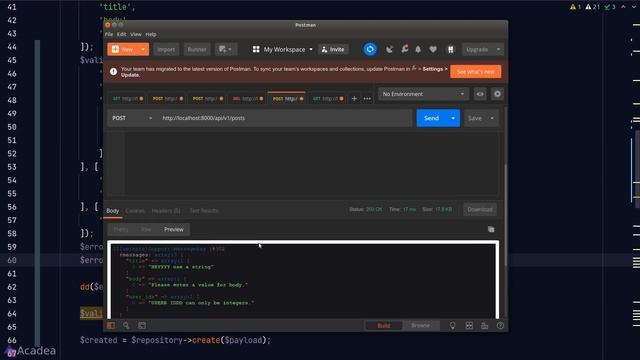Image resolution: width=640 pixels, height=360 pixels.
Task: Copy response body with the copy icon
Action: tap(491, 229)
